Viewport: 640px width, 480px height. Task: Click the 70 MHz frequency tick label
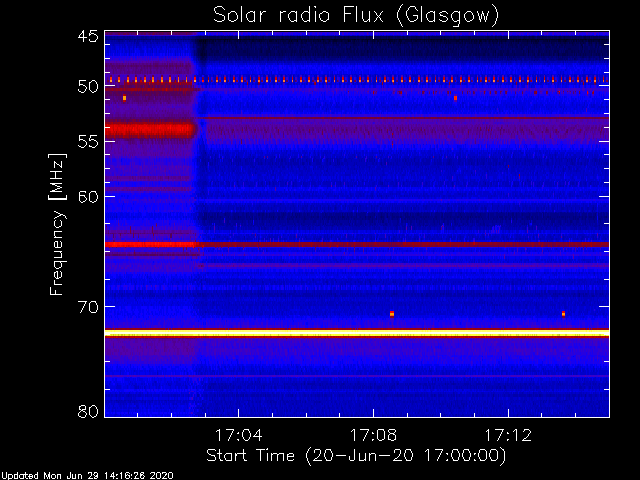(x=88, y=307)
